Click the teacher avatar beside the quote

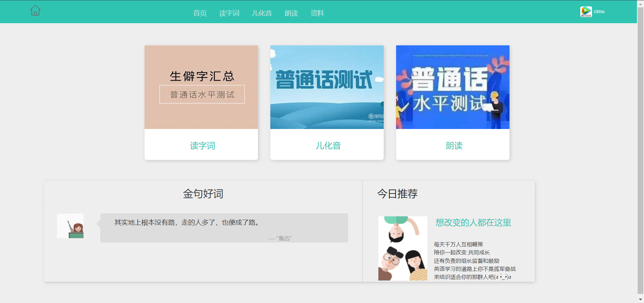point(70,226)
